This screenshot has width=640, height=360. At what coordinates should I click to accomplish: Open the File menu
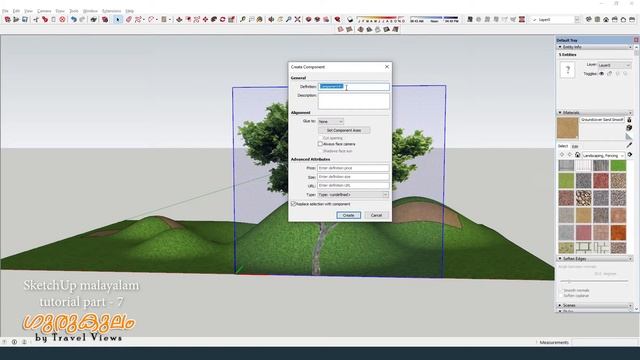pyautogui.click(x=5, y=11)
